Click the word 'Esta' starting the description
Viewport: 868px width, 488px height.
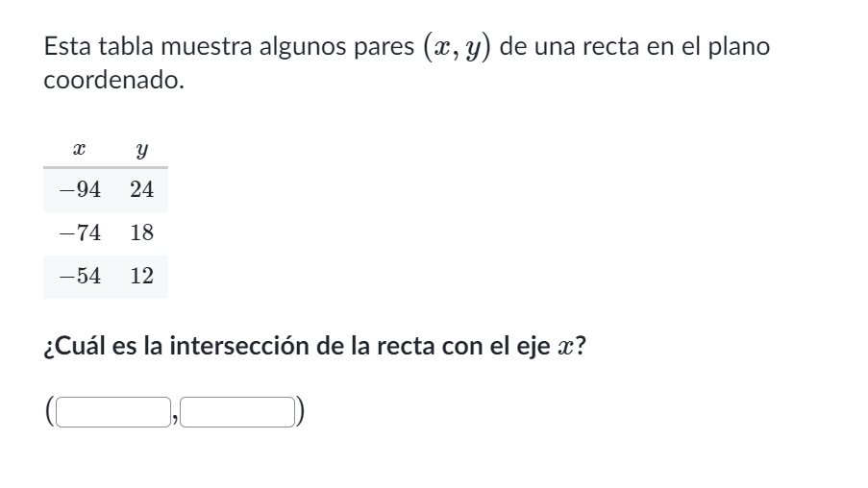(x=67, y=46)
